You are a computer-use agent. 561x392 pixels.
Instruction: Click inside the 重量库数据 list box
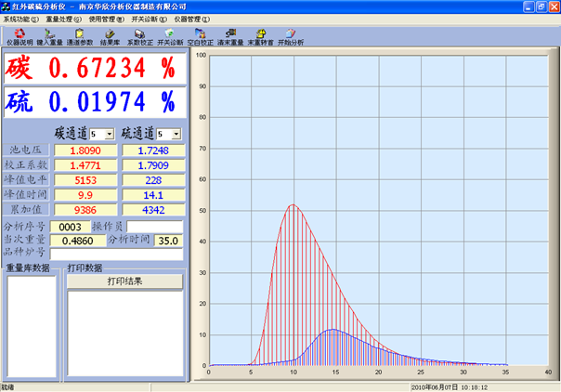point(32,325)
